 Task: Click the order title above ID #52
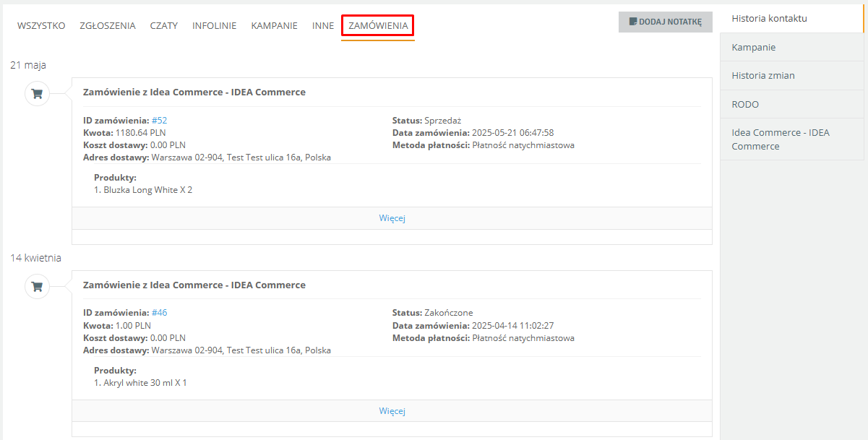point(194,92)
